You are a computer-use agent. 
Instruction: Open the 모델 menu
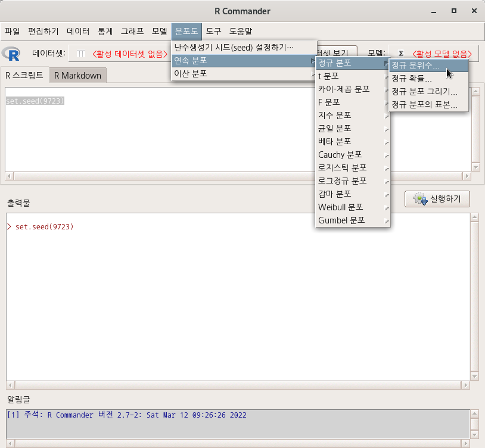[159, 31]
